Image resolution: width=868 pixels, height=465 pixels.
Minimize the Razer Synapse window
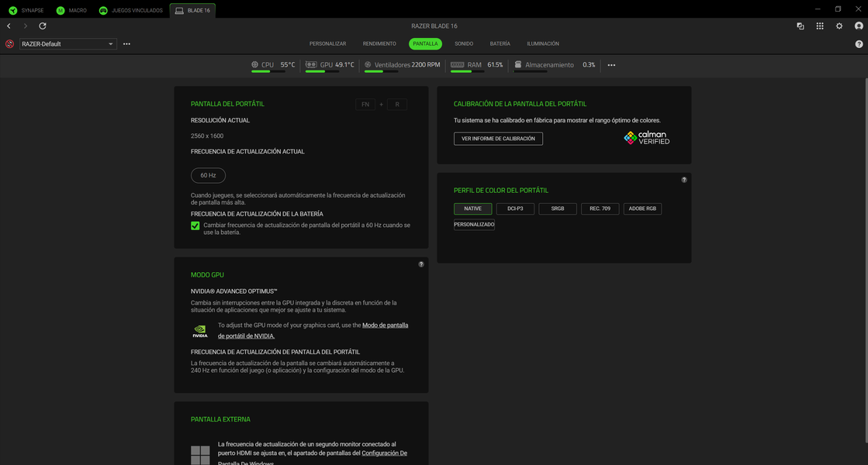pyautogui.click(x=818, y=9)
